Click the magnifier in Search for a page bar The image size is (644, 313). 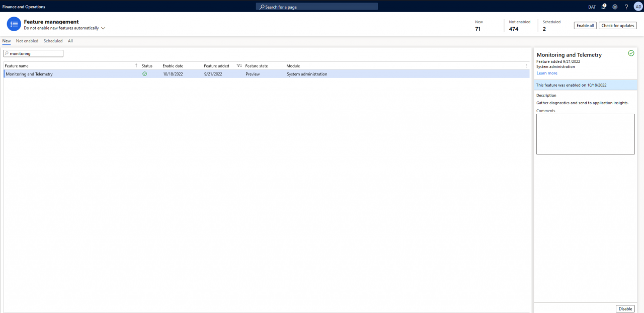pyautogui.click(x=262, y=7)
